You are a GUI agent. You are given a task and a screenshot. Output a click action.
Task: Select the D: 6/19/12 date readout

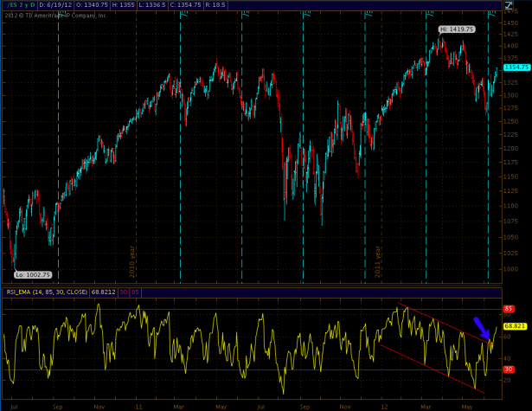click(57, 5)
